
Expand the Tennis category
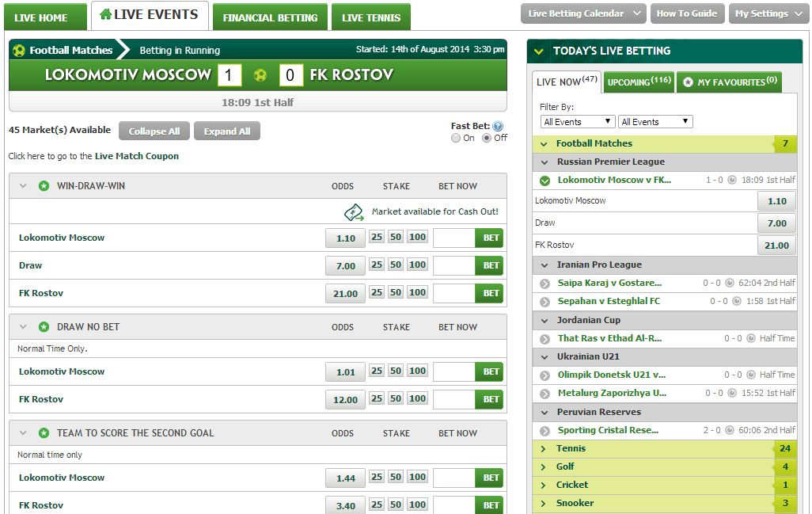point(543,449)
